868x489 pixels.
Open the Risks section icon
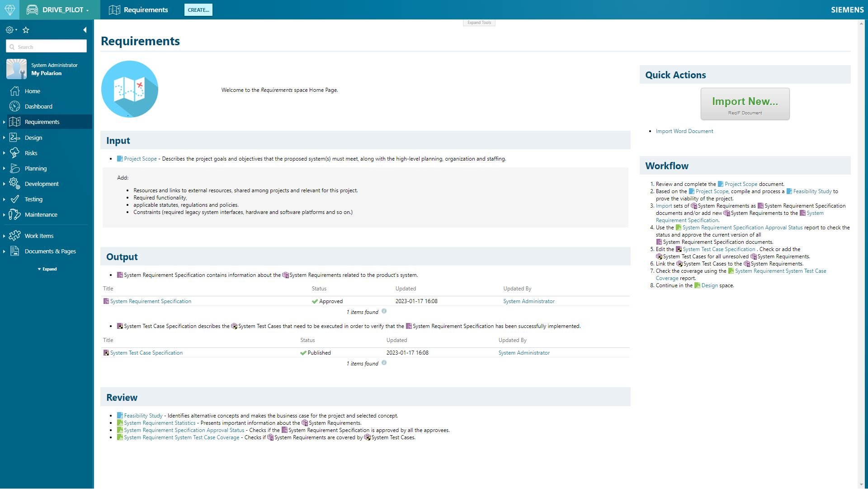(x=15, y=152)
